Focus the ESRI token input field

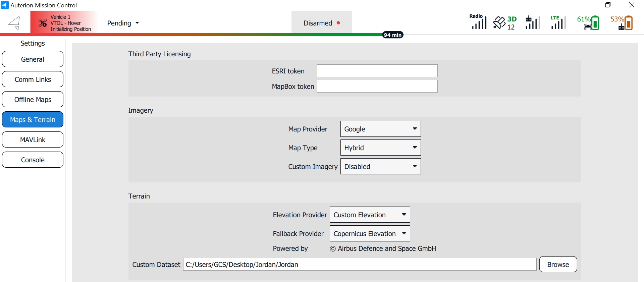(x=377, y=71)
